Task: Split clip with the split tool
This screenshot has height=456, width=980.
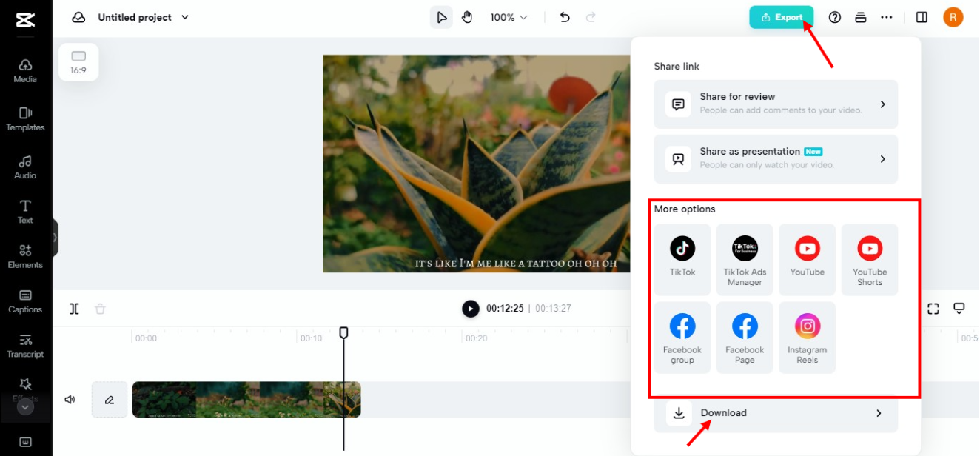Action: (74, 309)
